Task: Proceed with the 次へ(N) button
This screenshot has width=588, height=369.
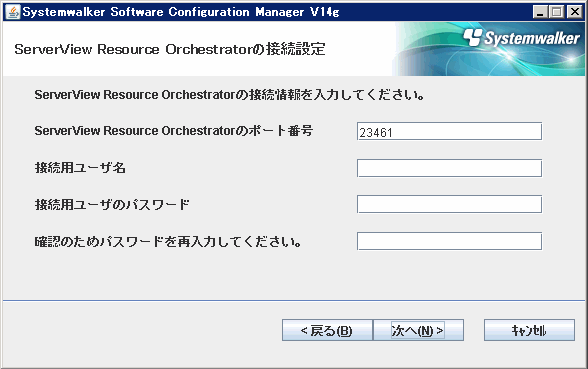Action: click(x=418, y=330)
